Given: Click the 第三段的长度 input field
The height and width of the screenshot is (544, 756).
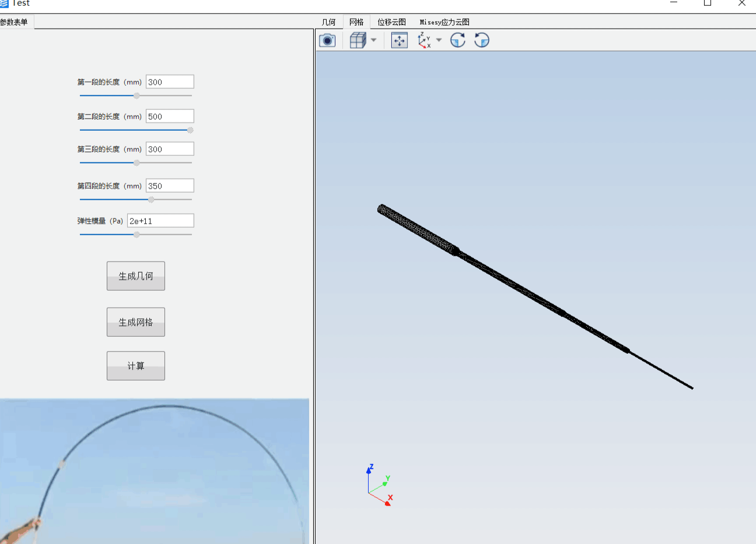Looking at the screenshot, I should tap(170, 149).
